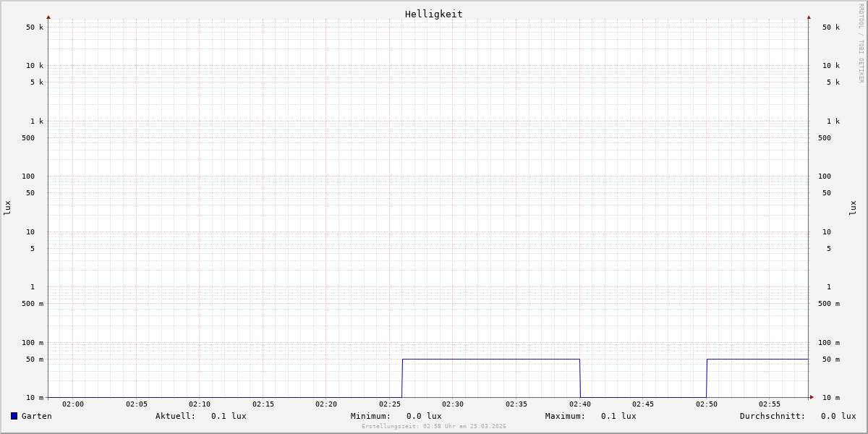Click the '02:00' time axis label
868x434 pixels.
click(x=73, y=404)
